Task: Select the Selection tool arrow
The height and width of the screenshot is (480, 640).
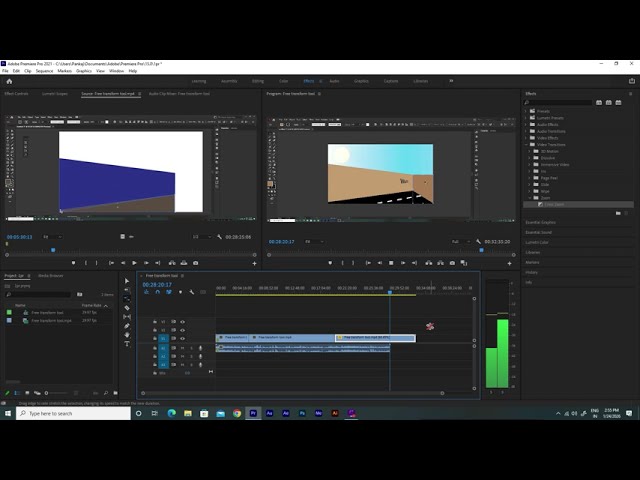Action: click(127, 281)
